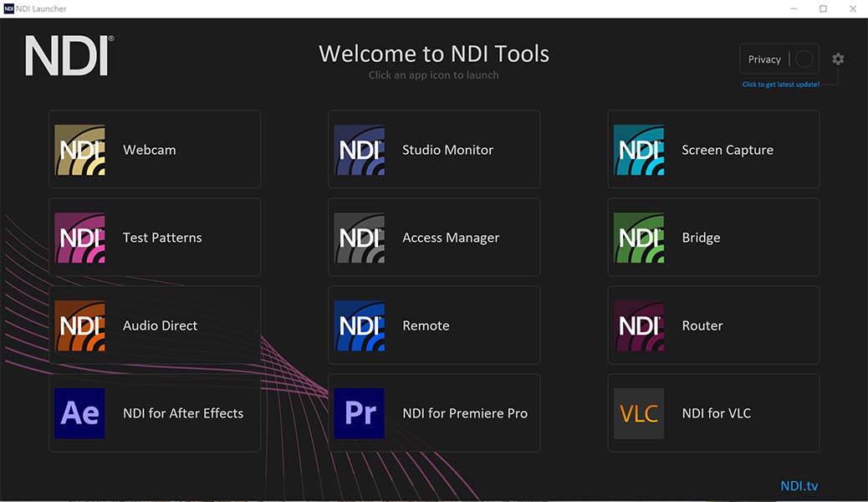This screenshot has height=502, width=868.
Task: Click the large NDI logo
Action: [x=69, y=55]
